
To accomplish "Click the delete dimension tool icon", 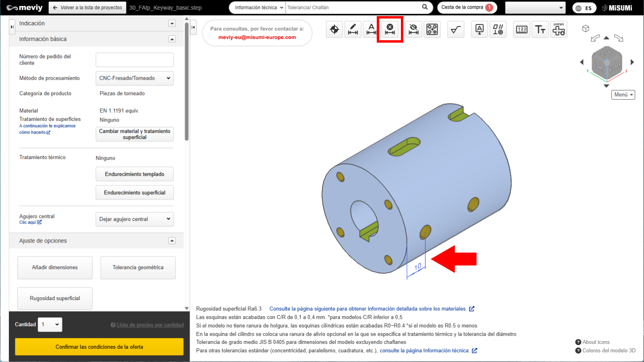I will [x=390, y=29].
